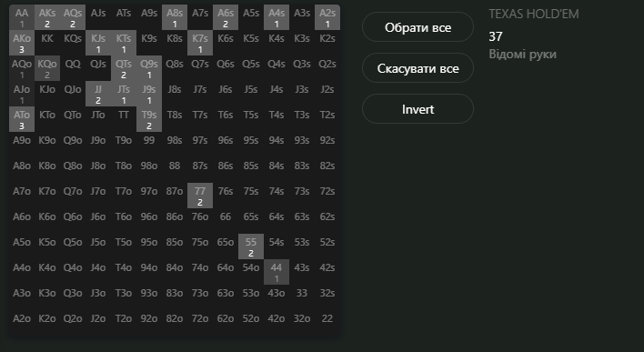Select the 22 hand cell
644x352 pixels.
click(x=327, y=323)
